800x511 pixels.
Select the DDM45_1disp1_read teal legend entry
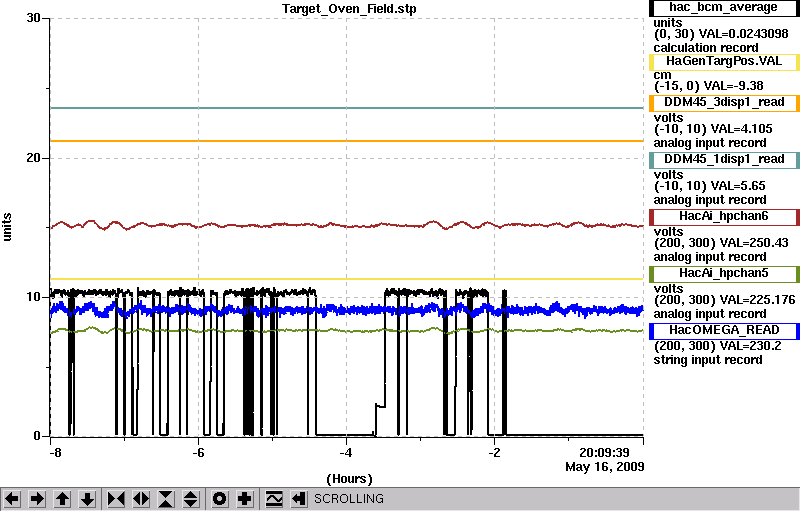click(x=724, y=160)
